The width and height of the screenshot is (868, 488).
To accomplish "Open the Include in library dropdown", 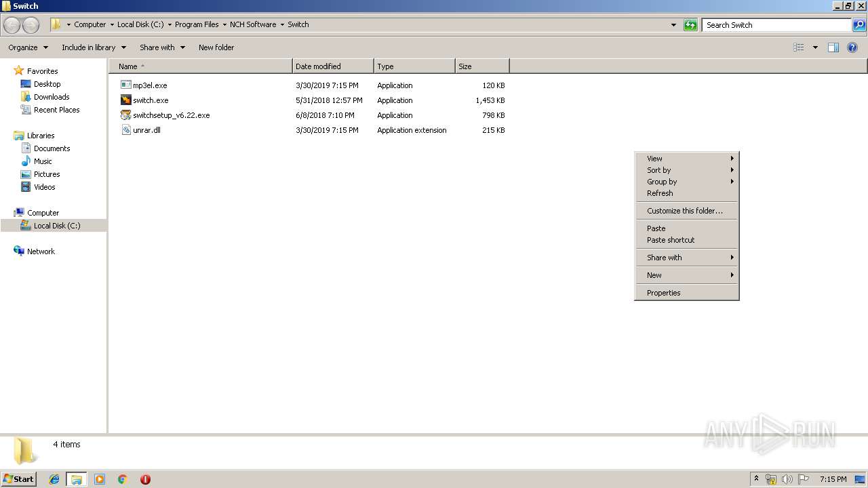I will (94, 47).
